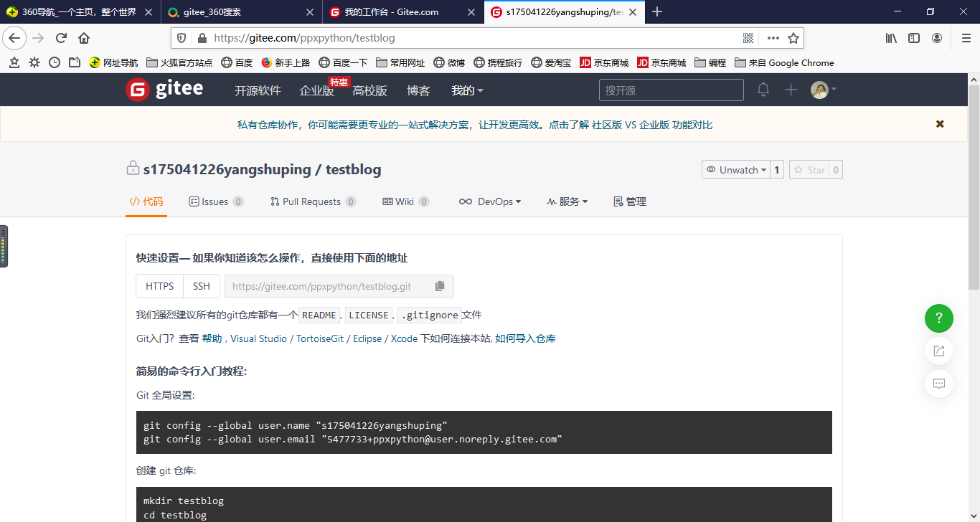
Task: Open the green question mark help widget
Action: (x=938, y=318)
